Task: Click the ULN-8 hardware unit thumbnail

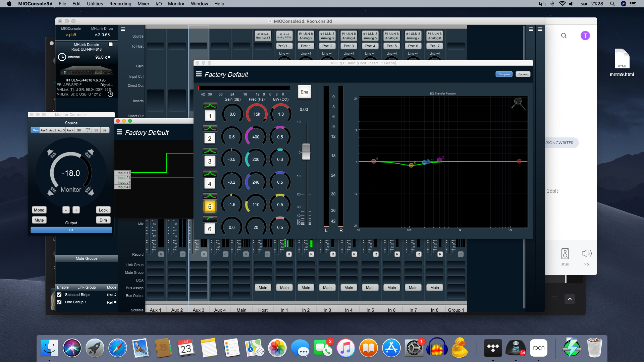Action: pos(87,71)
